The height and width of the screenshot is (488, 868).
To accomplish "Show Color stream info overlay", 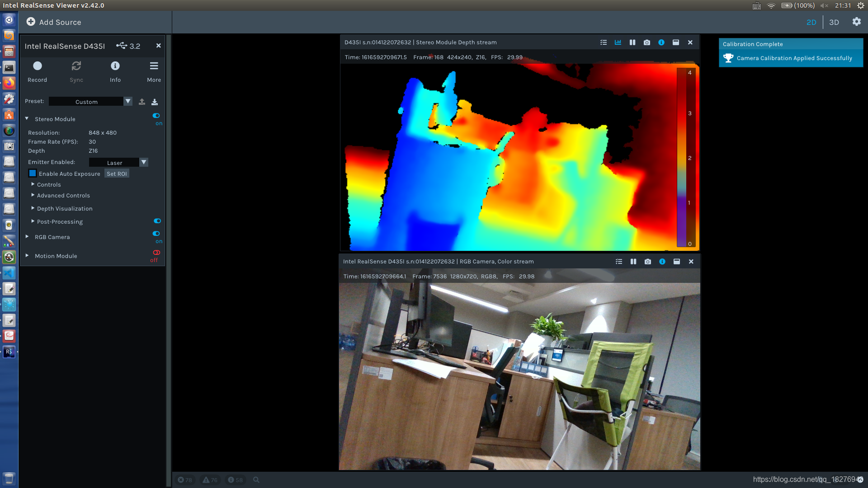I will pyautogui.click(x=662, y=262).
